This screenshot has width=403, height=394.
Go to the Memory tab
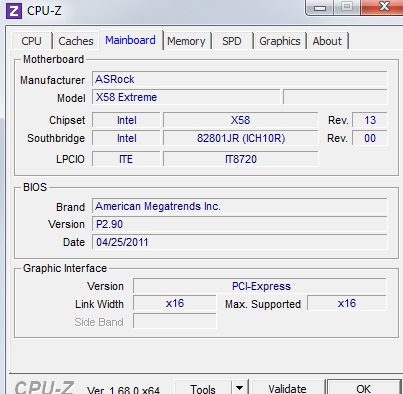pyautogui.click(x=186, y=41)
